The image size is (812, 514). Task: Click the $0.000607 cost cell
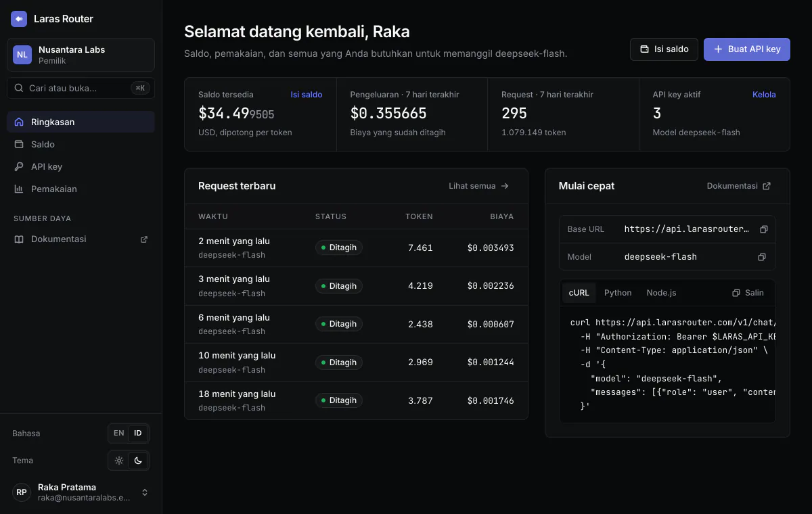point(491,324)
